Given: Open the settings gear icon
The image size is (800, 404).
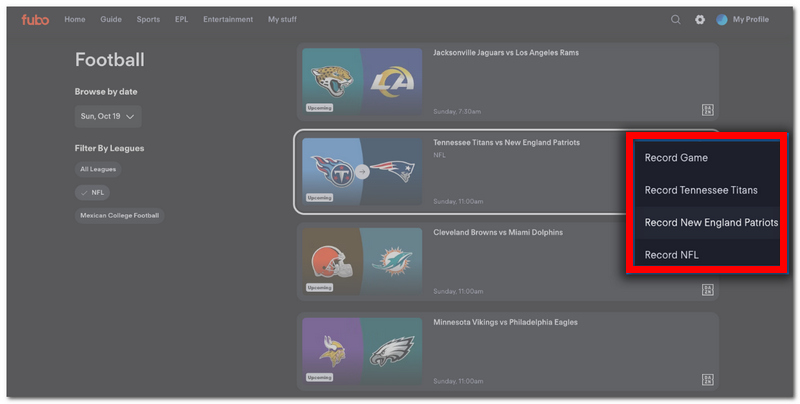Looking at the screenshot, I should click(x=700, y=19).
